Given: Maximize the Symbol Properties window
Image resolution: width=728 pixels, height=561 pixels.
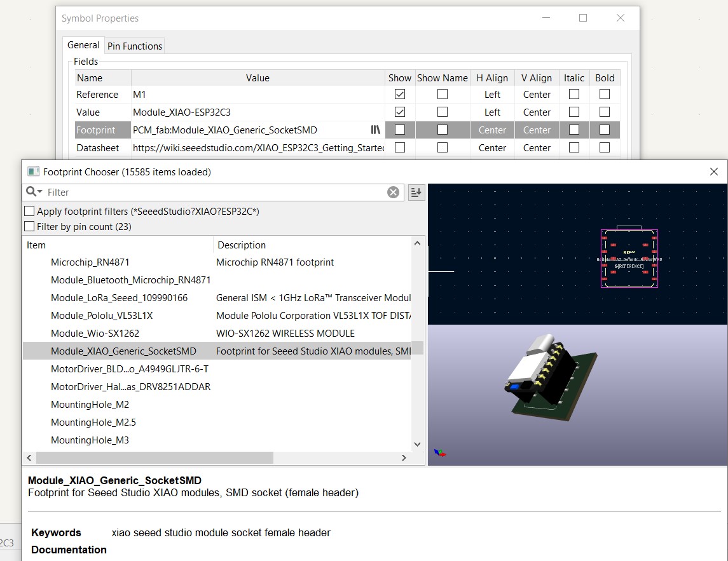Looking at the screenshot, I should click(x=583, y=18).
